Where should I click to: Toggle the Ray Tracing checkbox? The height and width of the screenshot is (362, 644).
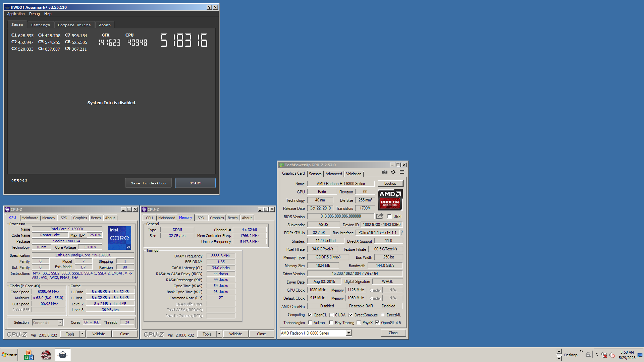331,323
